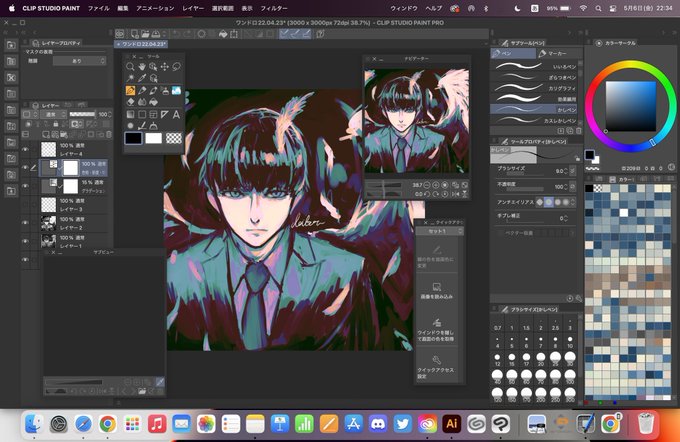Open アニメーション menu
The height and width of the screenshot is (442, 680).
coord(155,8)
